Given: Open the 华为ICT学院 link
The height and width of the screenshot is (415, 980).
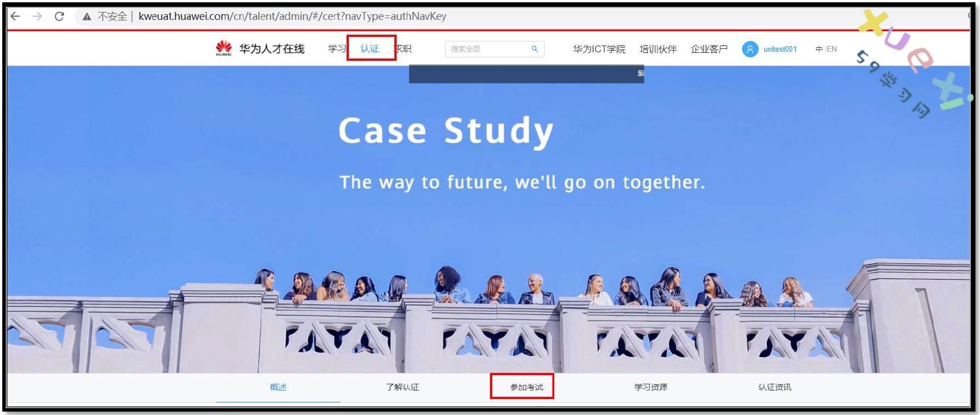Looking at the screenshot, I should tap(599, 49).
